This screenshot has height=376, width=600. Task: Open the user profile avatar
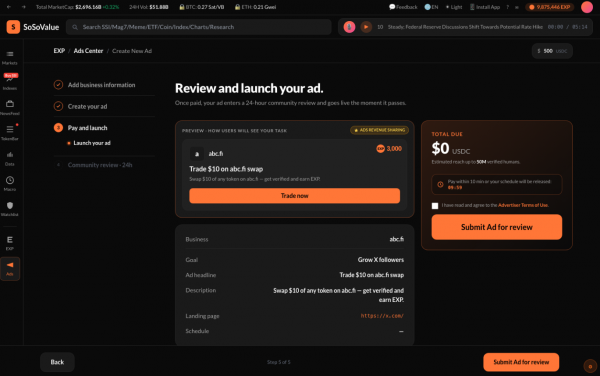[x=587, y=7]
